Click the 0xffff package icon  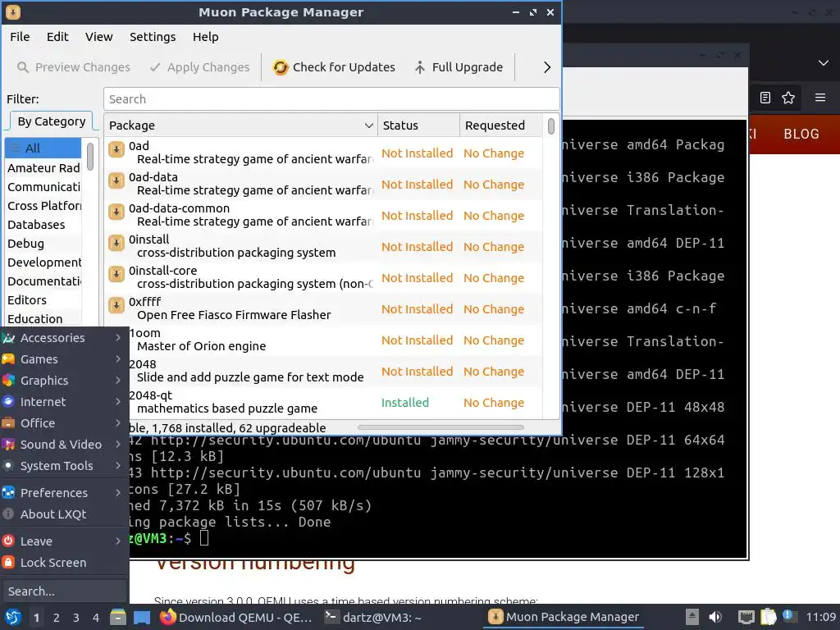click(116, 305)
